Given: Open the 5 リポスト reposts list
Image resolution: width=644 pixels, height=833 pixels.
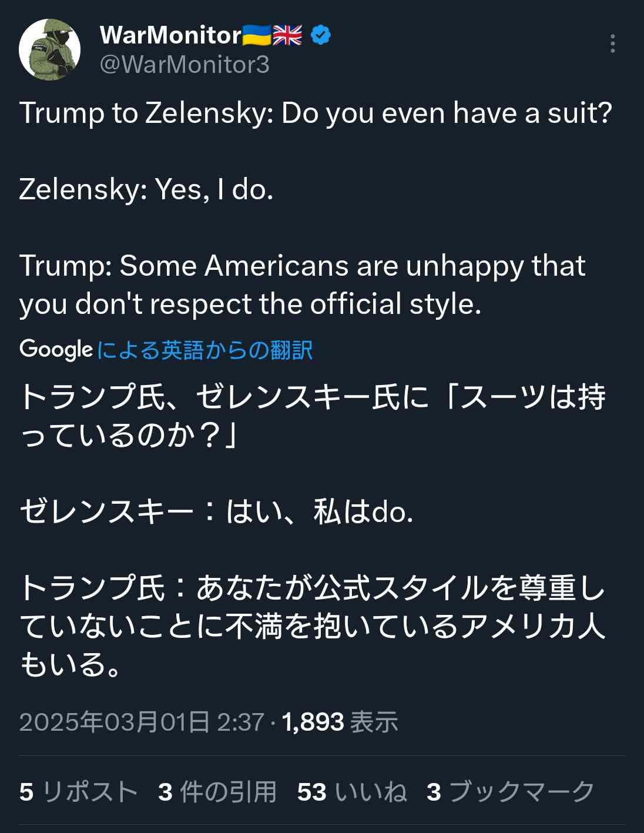Looking at the screenshot, I should pyautogui.click(x=78, y=791).
